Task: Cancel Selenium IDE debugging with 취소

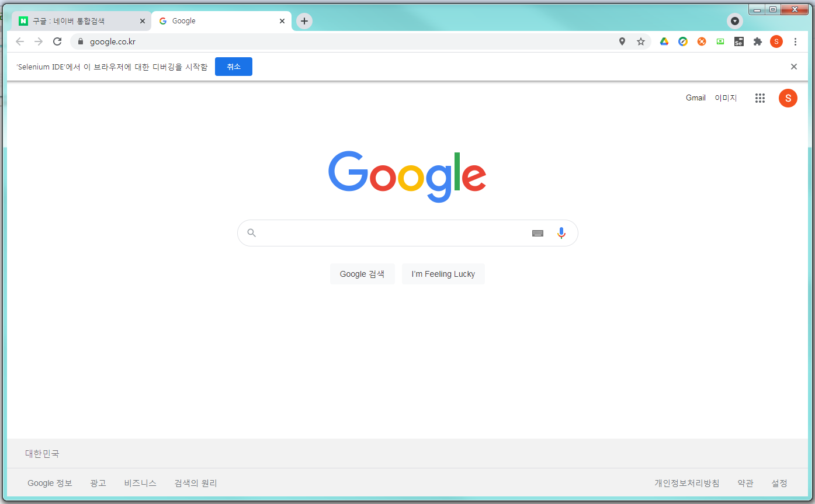Action: point(234,67)
